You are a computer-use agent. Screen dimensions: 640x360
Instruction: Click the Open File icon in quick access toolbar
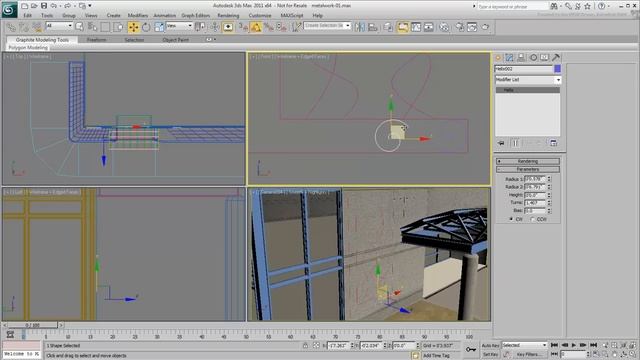(34, 6)
